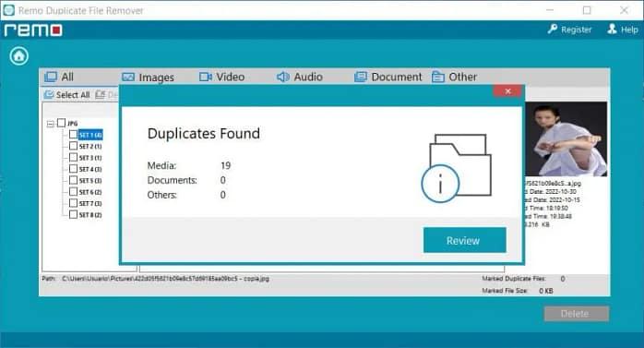644x348 pixels.
Task: Click the Others label in dialog
Action: [x=161, y=195]
